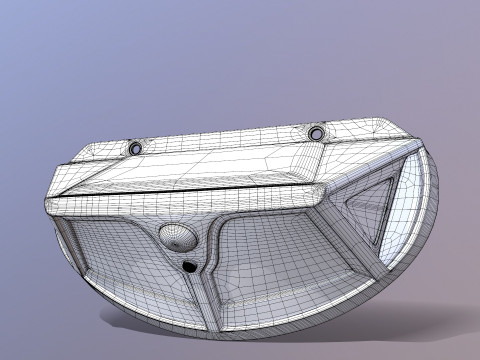Image resolution: width=480 pixels, height=360 pixels.
Task: Select the right mounting hole on top flange
Action: tap(315, 133)
